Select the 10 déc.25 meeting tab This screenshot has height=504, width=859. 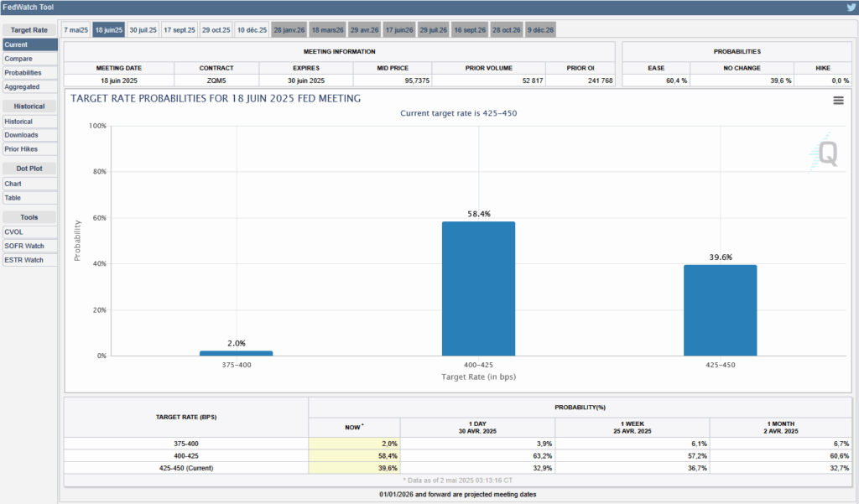point(252,30)
